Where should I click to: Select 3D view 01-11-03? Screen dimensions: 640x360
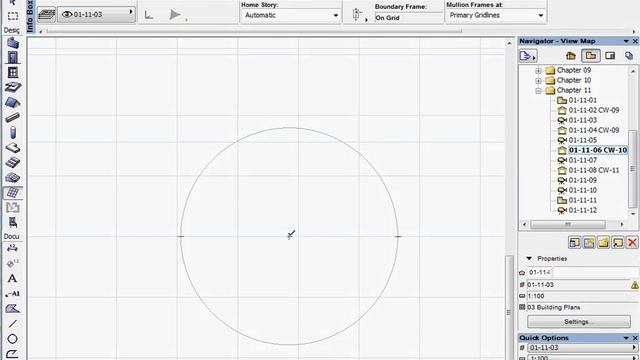click(582, 120)
